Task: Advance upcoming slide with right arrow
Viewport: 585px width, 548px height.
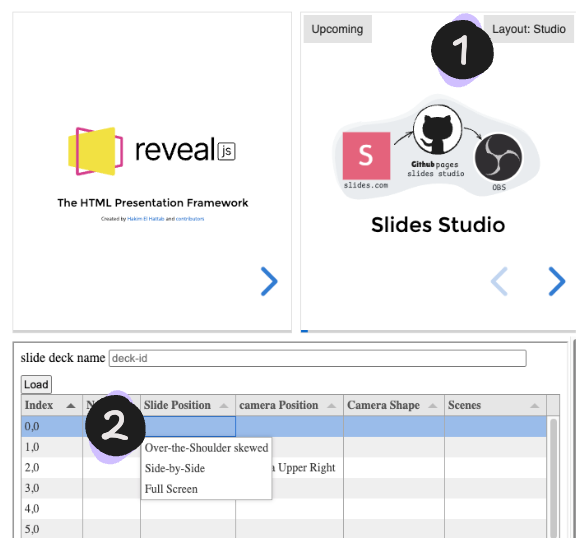Action: [557, 281]
